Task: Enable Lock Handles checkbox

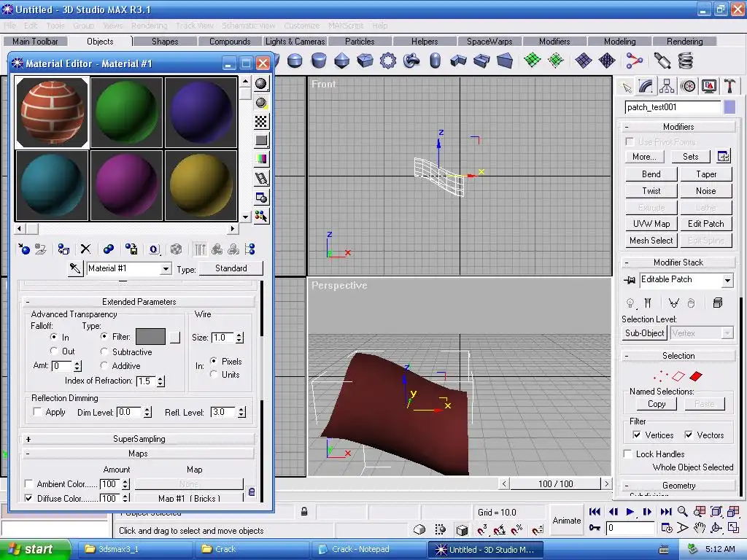Action: 628,454
